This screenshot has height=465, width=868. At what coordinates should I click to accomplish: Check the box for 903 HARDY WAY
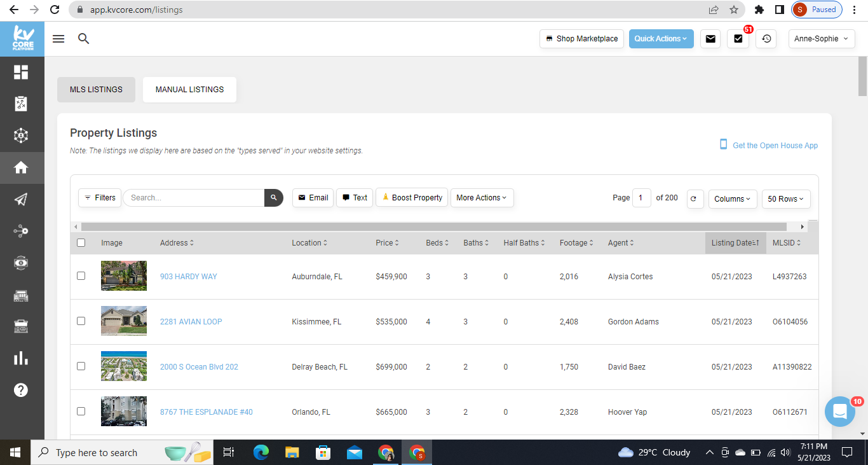81,276
